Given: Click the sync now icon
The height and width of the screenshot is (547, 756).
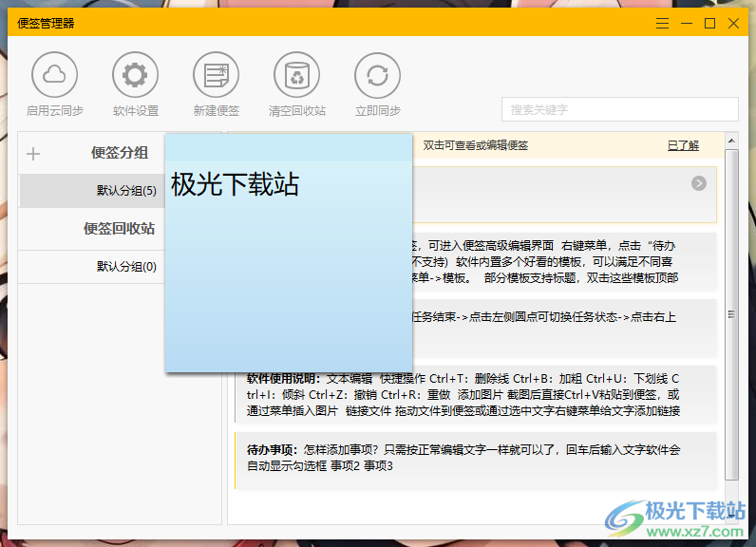Looking at the screenshot, I should point(377,75).
